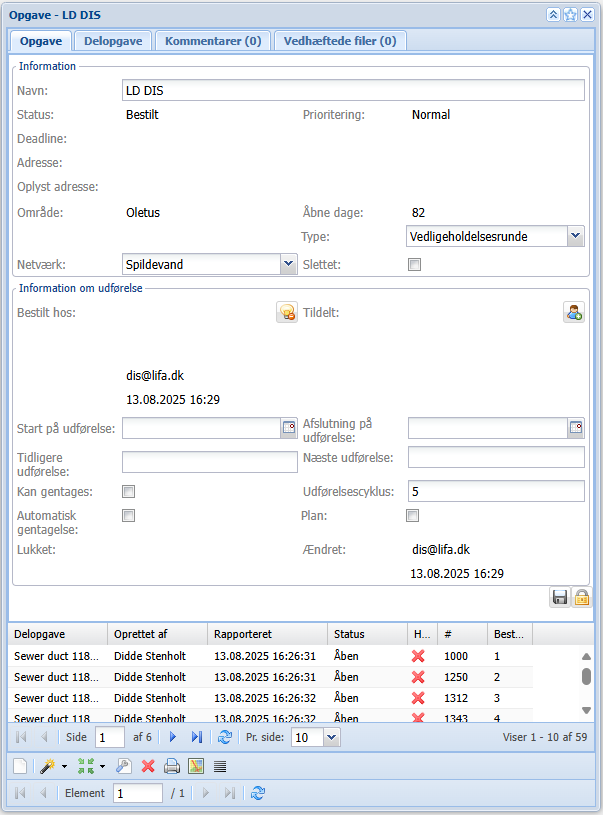This screenshot has width=603, height=815.
Task: Open the Pr. side page-size dropdown
Action: [332, 737]
